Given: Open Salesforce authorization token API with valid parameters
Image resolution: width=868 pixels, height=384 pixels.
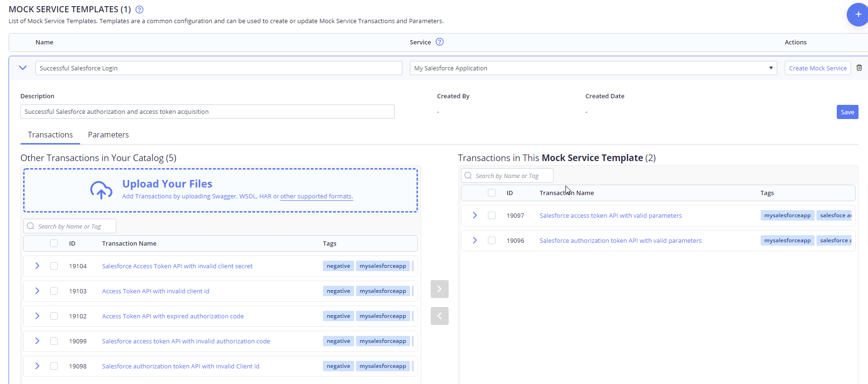Looking at the screenshot, I should coord(620,240).
